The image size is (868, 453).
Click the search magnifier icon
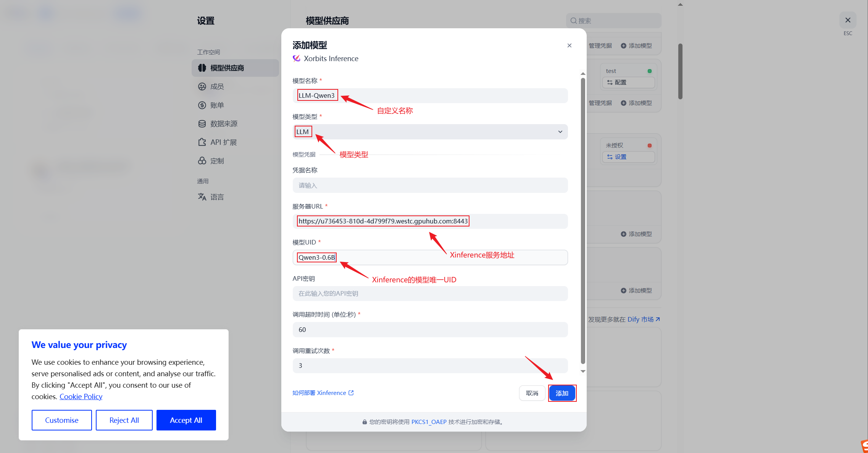573,21
